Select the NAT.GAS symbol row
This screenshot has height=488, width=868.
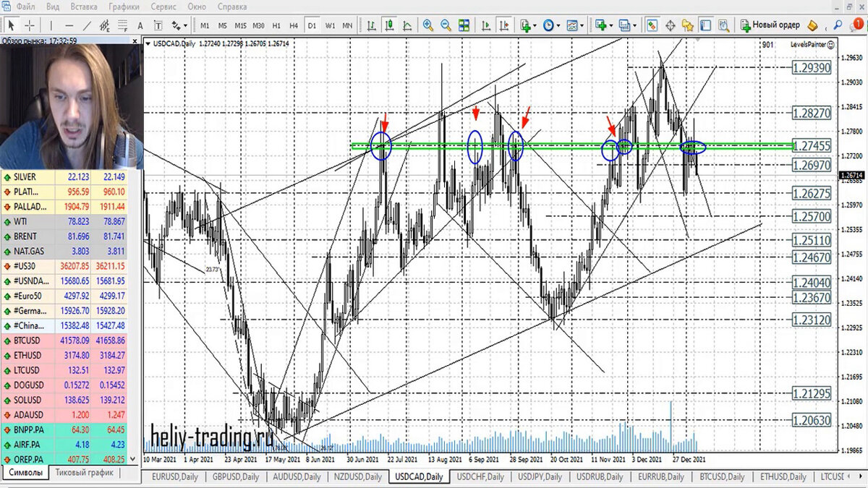pyautogui.click(x=64, y=251)
